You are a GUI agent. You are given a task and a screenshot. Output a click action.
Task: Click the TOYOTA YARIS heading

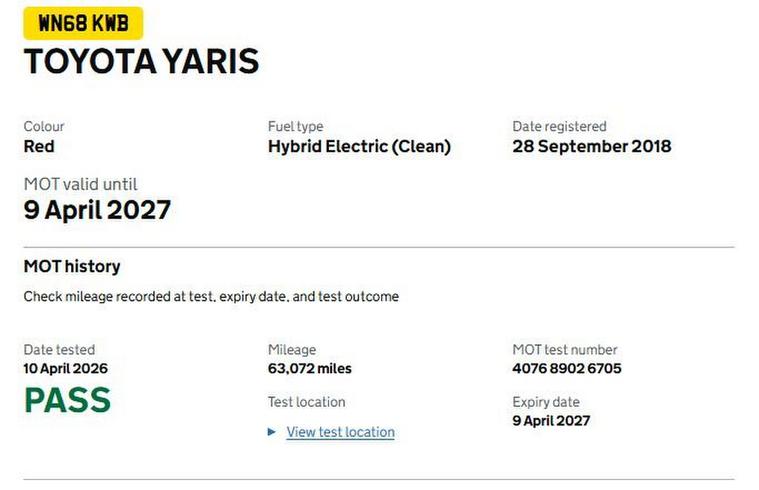pos(141,62)
